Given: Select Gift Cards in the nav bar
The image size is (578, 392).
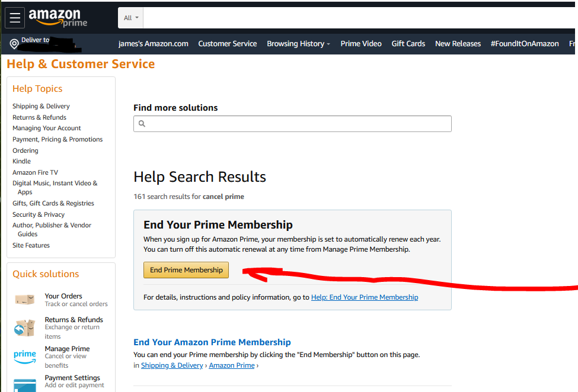Looking at the screenshot, I should pyautogui.click(x=408, y=44).
